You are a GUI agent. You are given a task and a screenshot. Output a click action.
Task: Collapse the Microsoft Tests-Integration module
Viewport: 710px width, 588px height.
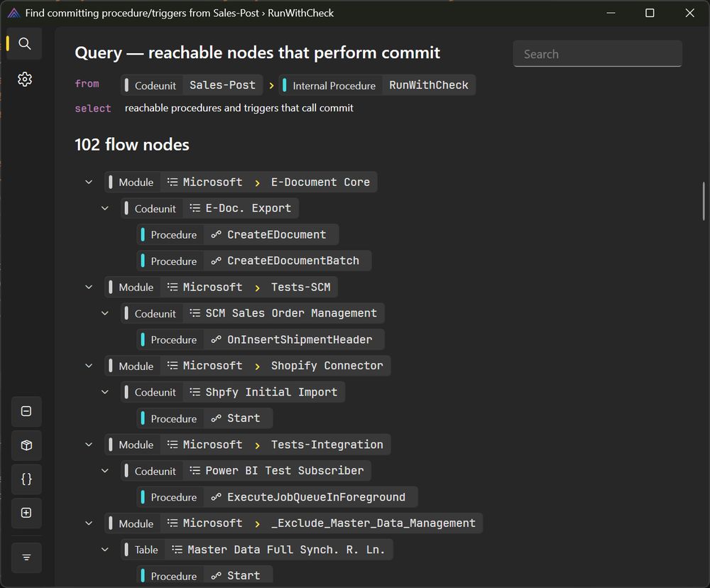click(x=89, y=445)
